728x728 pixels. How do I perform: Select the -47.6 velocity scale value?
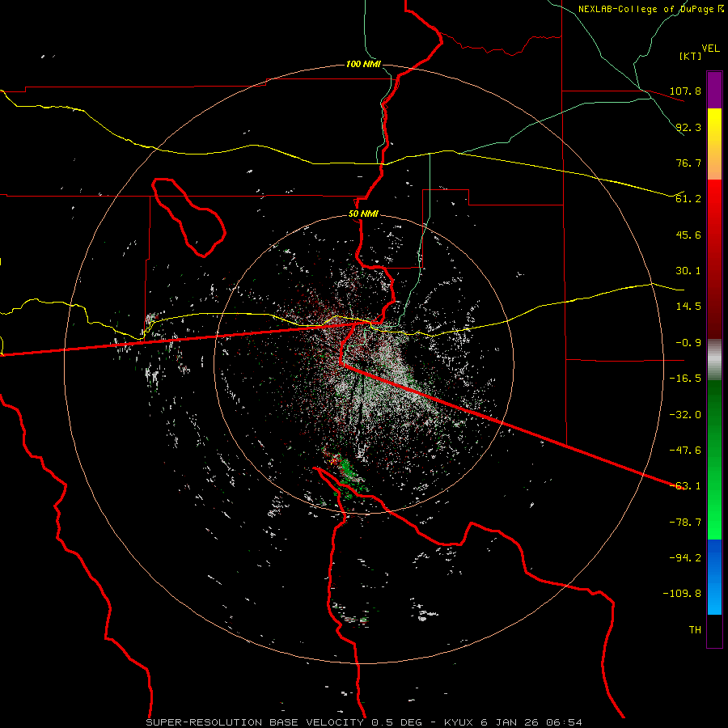pos(685,451)
